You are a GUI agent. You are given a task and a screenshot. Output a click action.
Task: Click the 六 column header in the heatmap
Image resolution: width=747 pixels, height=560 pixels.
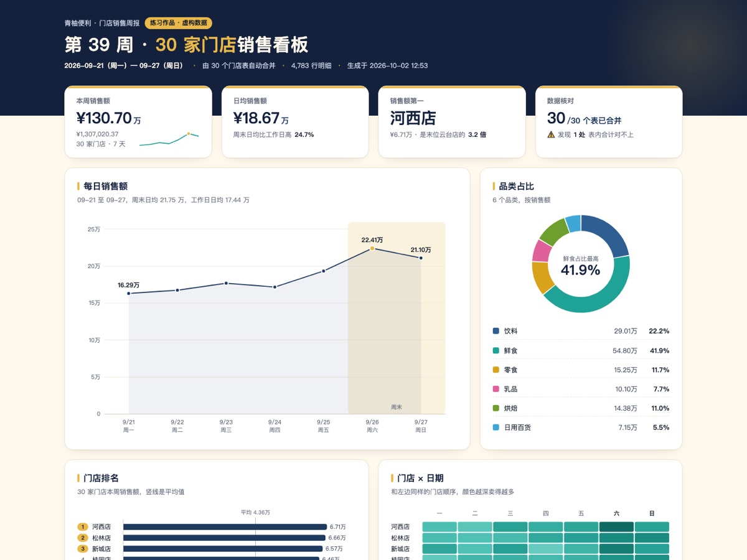[616, 513]
